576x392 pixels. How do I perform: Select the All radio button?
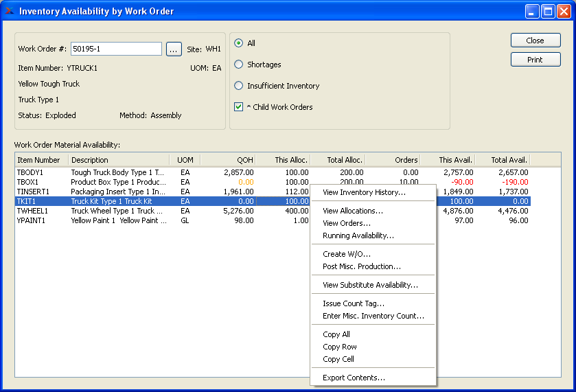[x=239, y=43]
